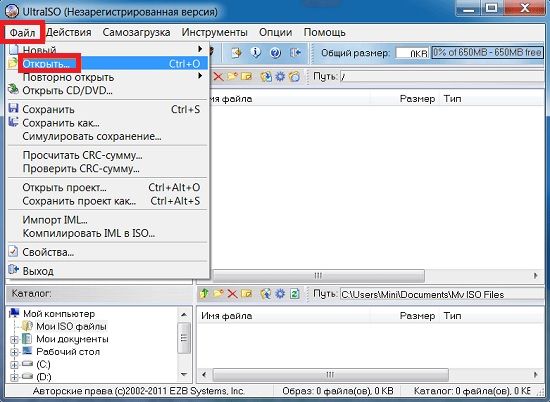Image resolution: width=550 pixels, height=402 pixels.
Task: Click the gear icon in the catalog toolbar
Action: pos(280,294)
